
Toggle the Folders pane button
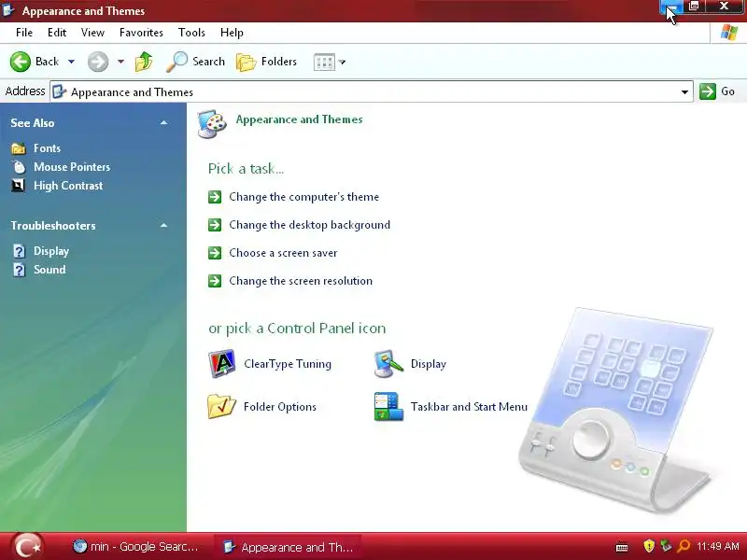tap(266, 62)
